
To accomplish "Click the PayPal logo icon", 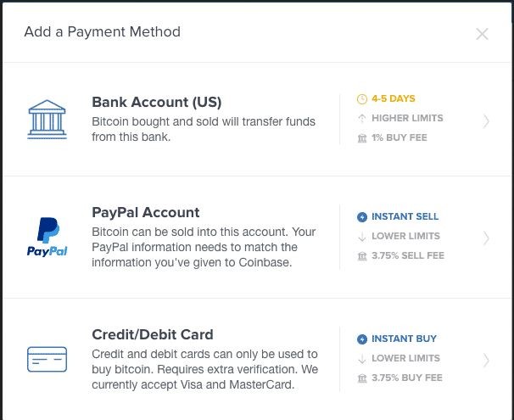I will [x=47, y=237].
